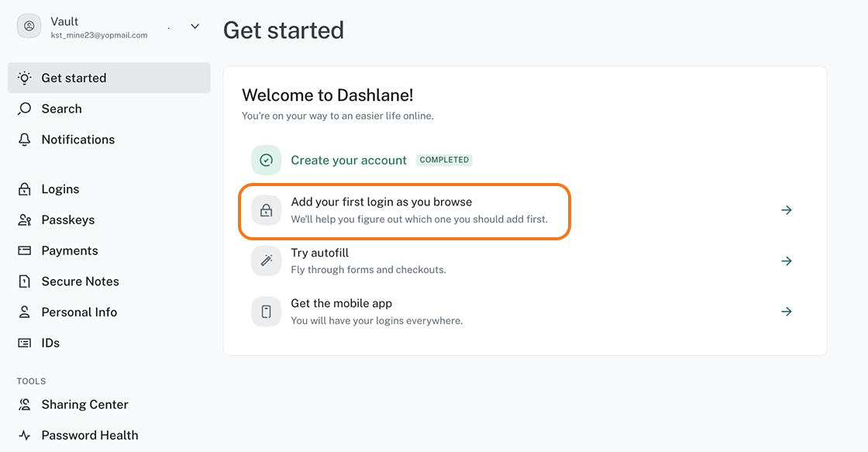This screenshot has height=452, width=868.
Task: Select the Logins lock icon
Action: [24, 189]
